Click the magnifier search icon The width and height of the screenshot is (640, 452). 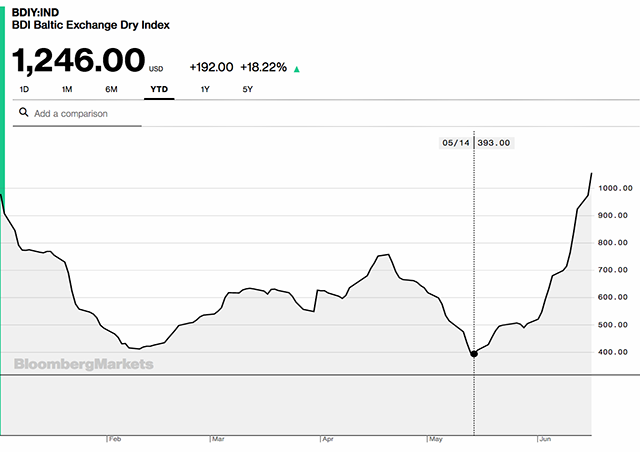click(x=22, y=113)
